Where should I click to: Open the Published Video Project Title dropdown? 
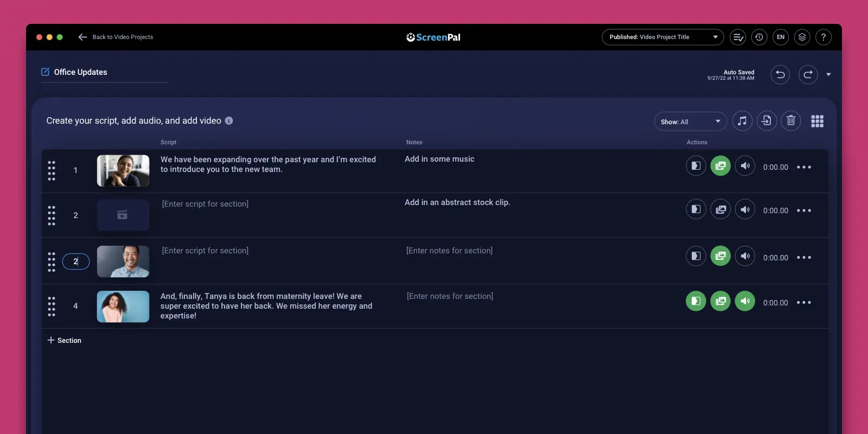click(x=662, y=37)
